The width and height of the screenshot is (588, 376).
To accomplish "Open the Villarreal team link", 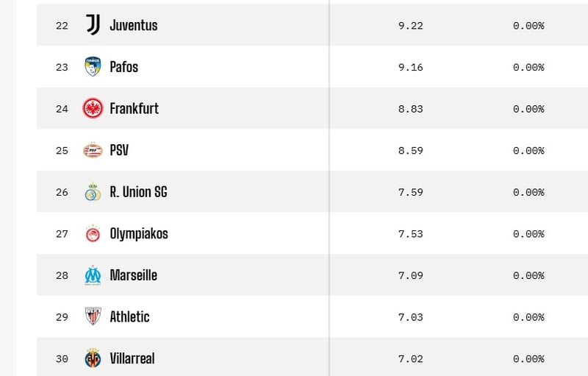I will tap(132, 358).
